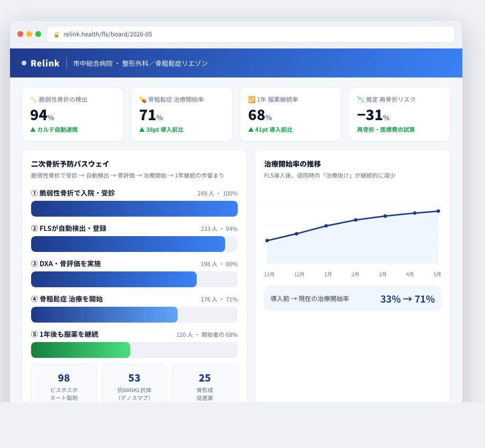
Task: Click the chart icon beside 推定 再骨折リスク
Action: 361,100
